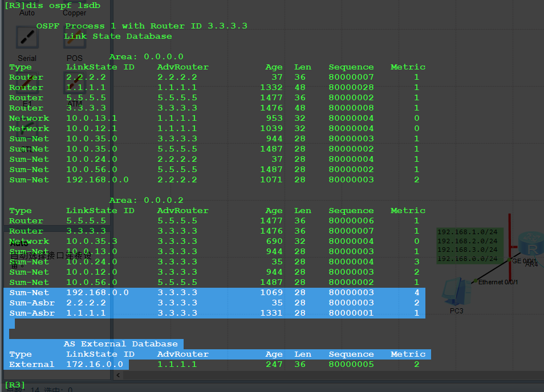544x392 pixels.
Task: Click age value 953
Action: [274, 118]
